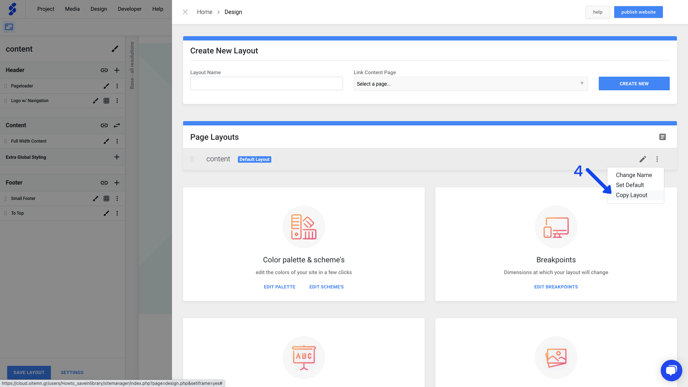Open the grid icon for Small Footer
Image resolution: width=688 pixels, height=387 pixels.
106,198
